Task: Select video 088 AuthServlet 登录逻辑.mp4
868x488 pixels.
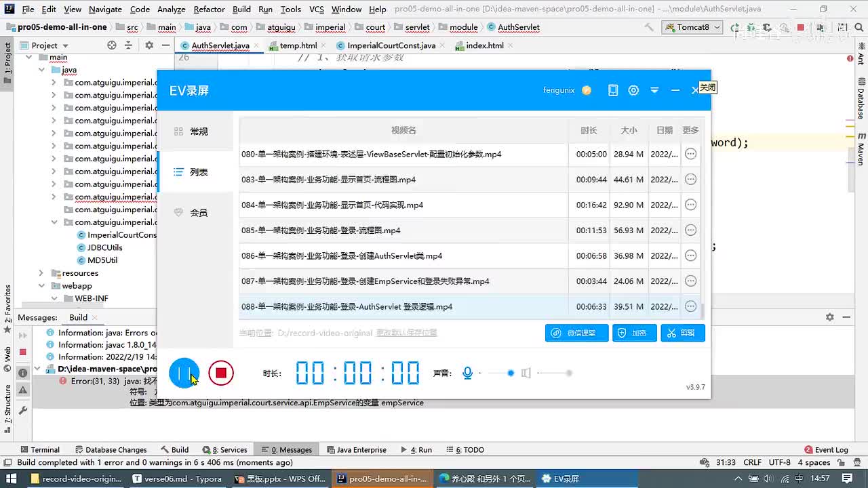Action: (x=470, y=306)
